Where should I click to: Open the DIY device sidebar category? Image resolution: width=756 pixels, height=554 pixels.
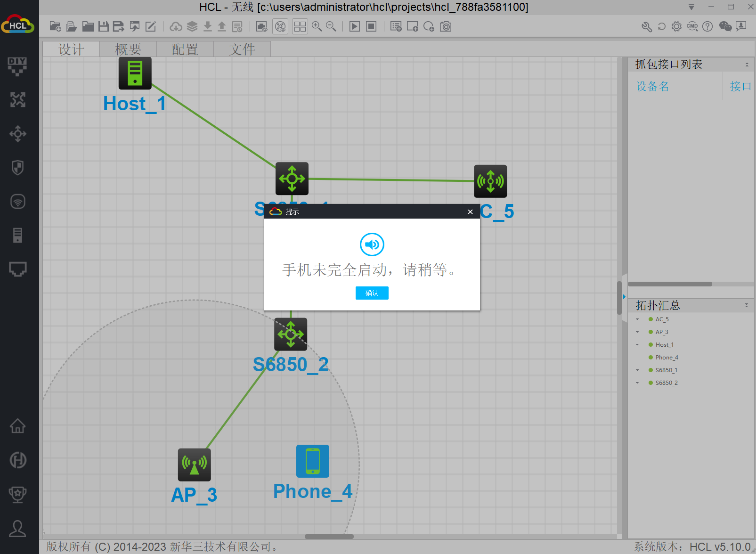17,66
